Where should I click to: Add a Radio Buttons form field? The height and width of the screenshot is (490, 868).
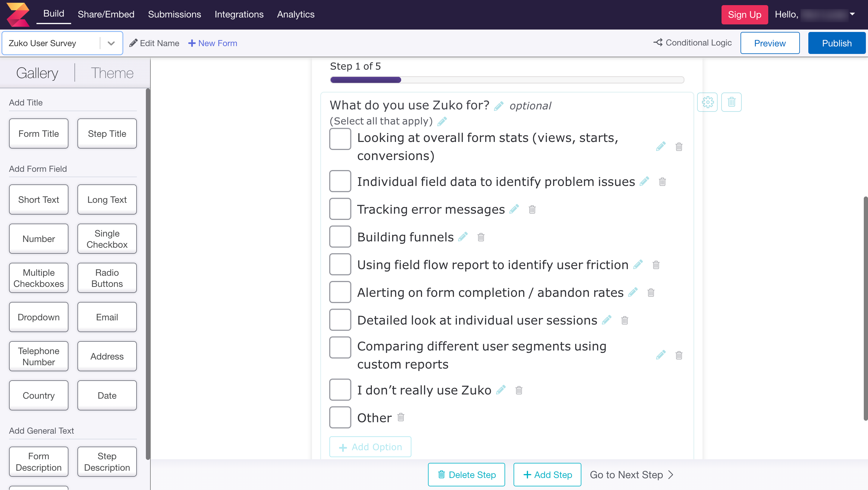(x=107, y=278)
